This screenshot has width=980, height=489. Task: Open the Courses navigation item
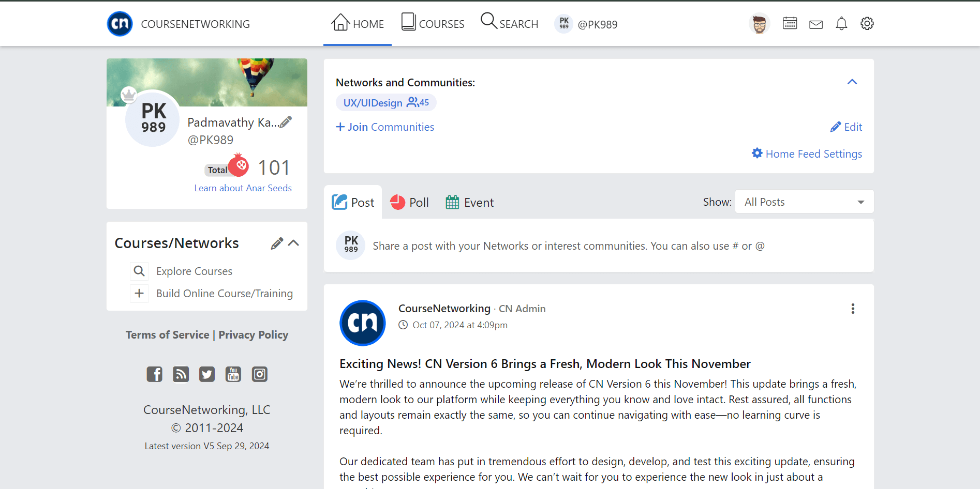[433, 23]
